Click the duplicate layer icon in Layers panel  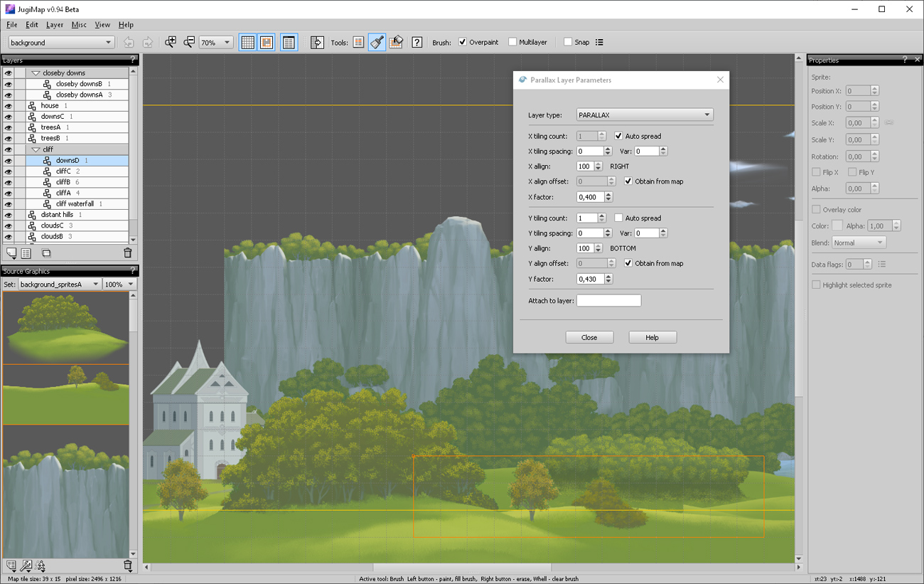[x=46, y=253]
